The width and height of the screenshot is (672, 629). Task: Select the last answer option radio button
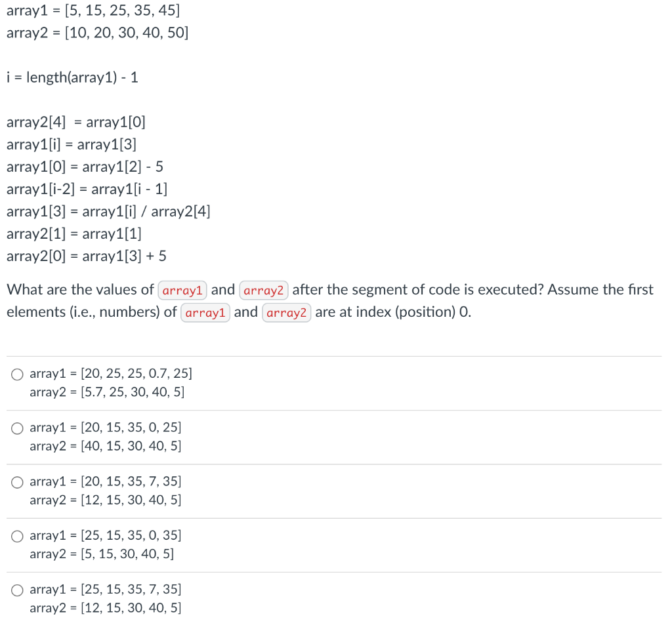(x=16, y=589)
